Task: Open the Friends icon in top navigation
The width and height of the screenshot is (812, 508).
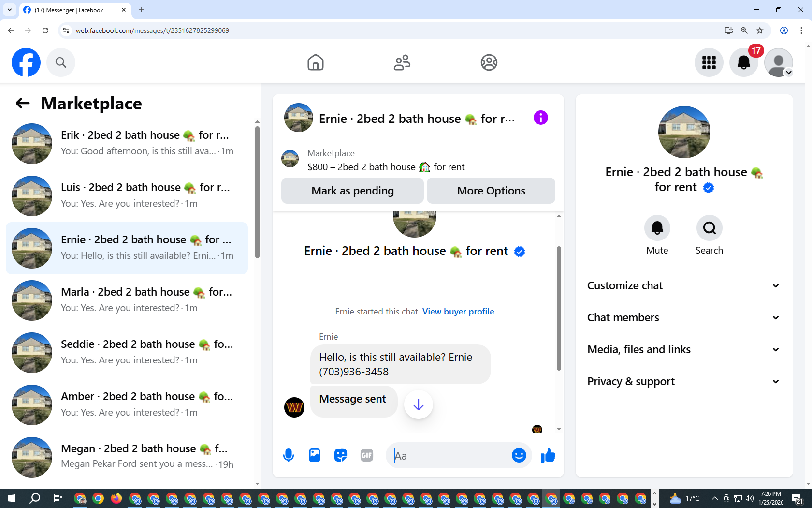Action: click(x=402, y=62)
